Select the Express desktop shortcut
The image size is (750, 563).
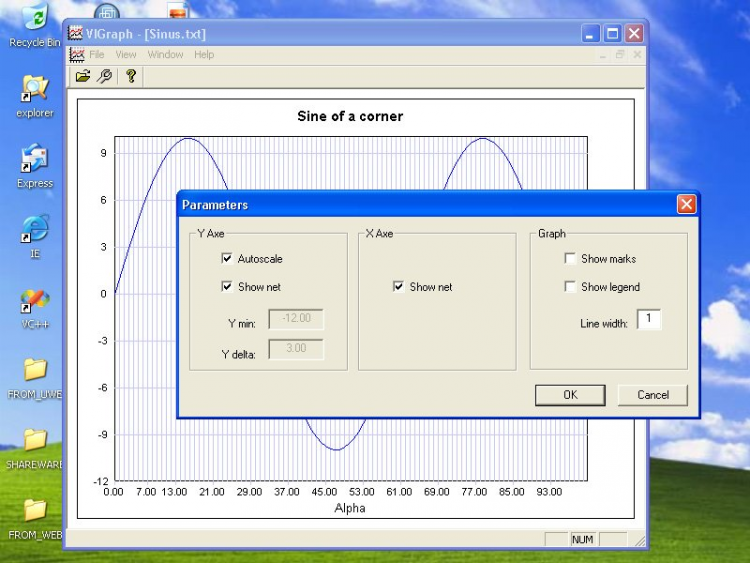tap(35, 166)
